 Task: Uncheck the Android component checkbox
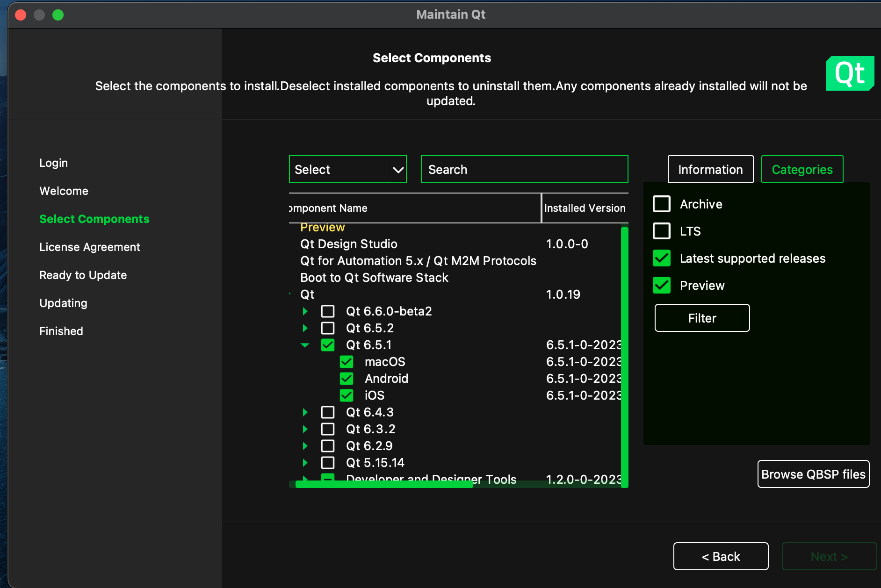click(x=347, y=379)
